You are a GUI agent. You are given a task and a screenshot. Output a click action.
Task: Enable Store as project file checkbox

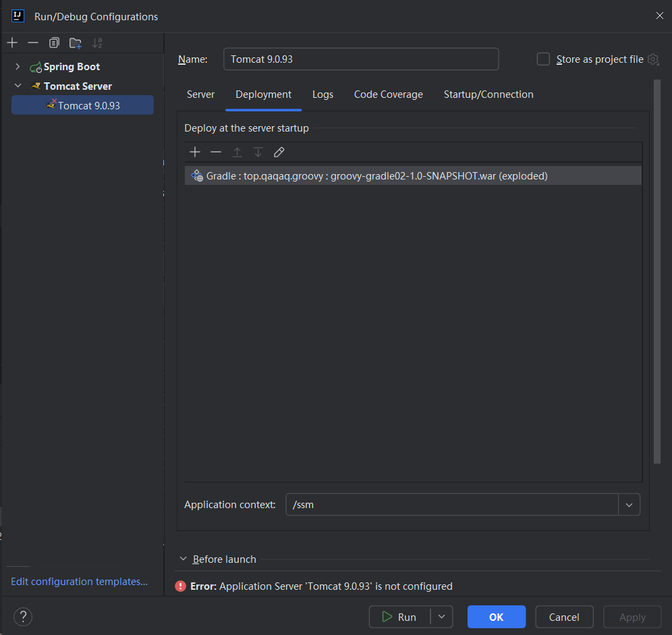pyautogui.click(x=543, y=59)
